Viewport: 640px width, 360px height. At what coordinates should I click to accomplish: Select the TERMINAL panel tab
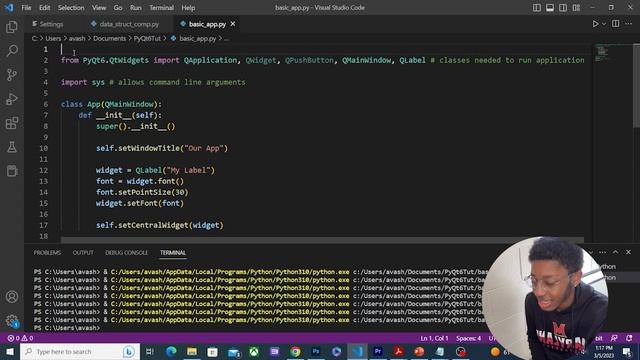coord(173,253)
